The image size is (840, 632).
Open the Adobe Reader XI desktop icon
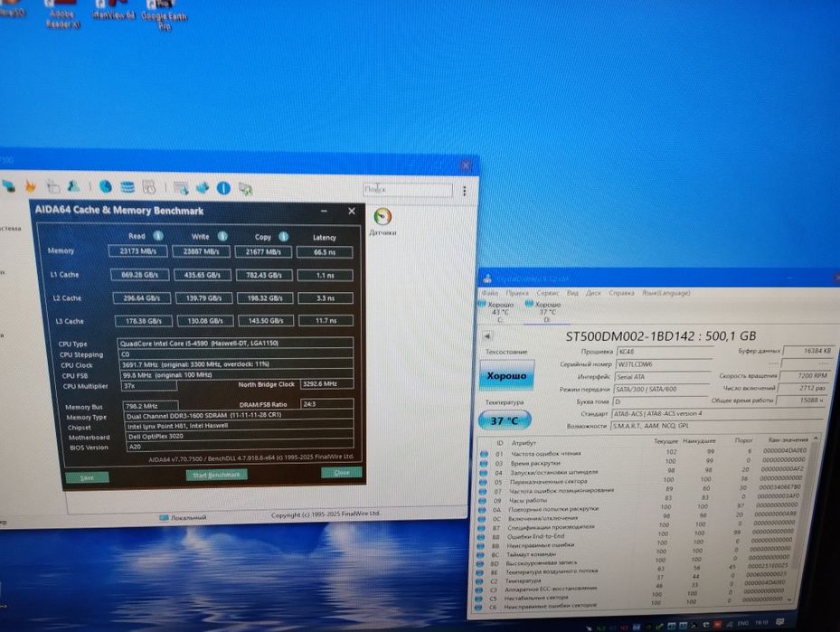click(62, 13)
